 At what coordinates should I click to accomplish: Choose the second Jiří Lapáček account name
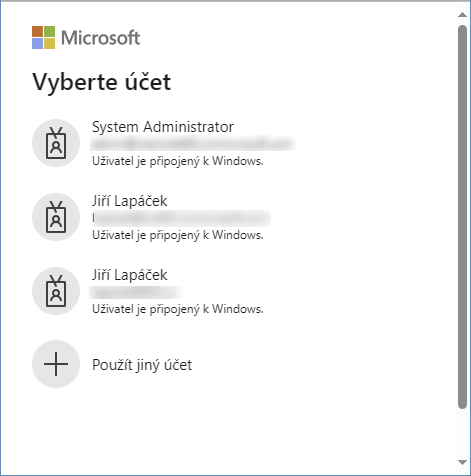130,275
